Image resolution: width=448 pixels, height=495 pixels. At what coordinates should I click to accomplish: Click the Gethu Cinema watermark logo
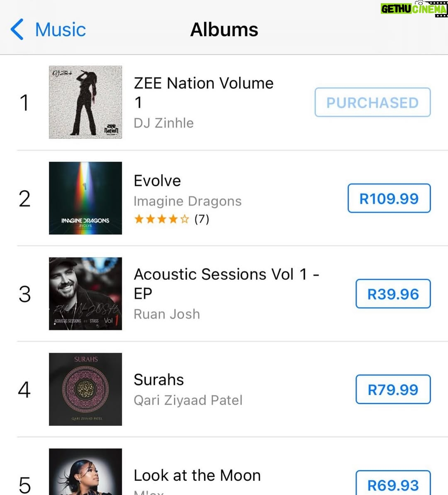[414, 9]
